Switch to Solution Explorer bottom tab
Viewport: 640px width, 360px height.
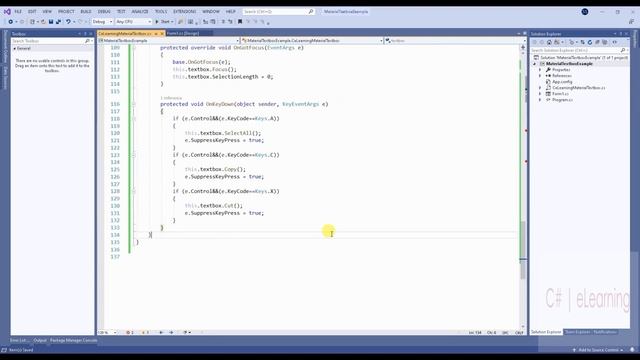coord(546,332)
